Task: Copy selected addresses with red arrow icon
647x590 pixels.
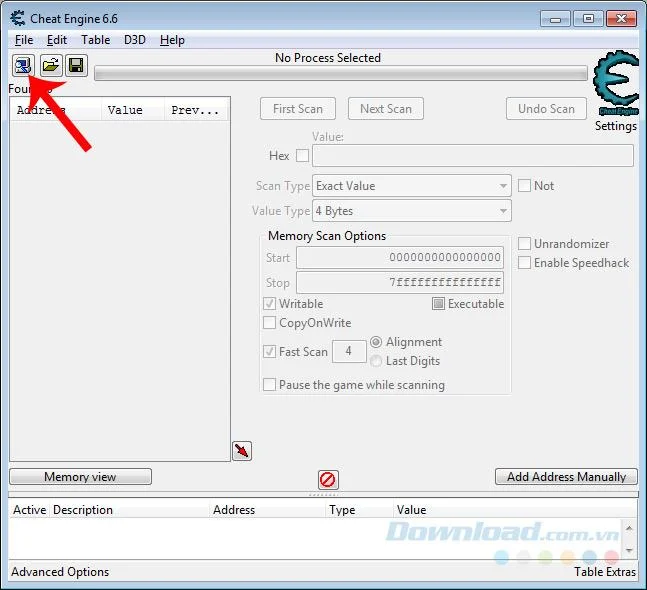Action: 242,451
